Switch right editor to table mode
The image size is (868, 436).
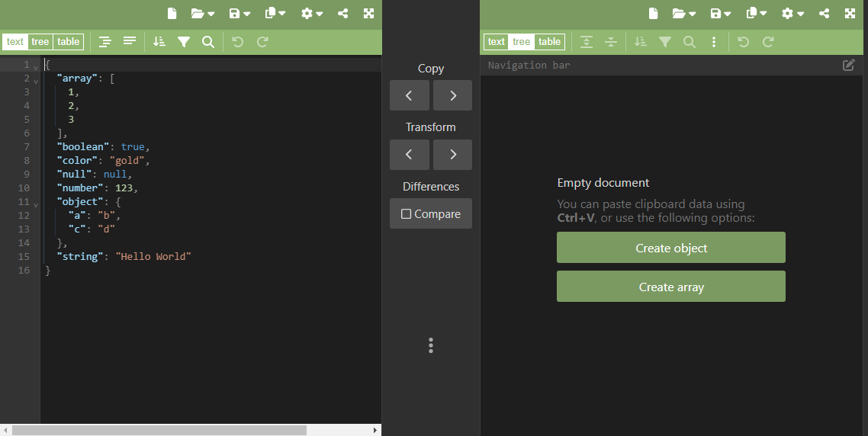pyautogui.click(x=550, y=41)
